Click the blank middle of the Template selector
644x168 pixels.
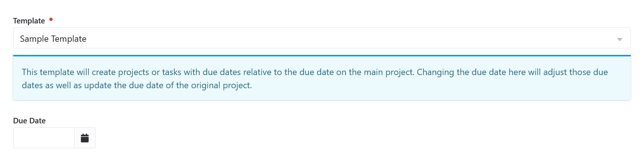point(321,38)
